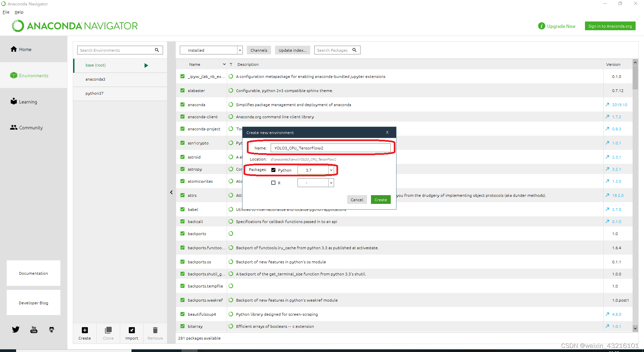Screen dimensions: 644x352
Task: Click the upgrade arrow for beautifulsoup4 4.8.0
Action: point(607,314)
